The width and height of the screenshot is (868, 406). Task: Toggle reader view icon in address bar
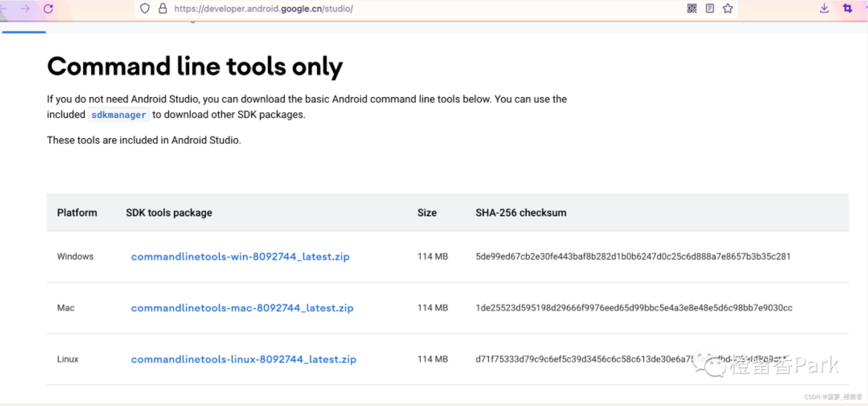point(710,8)
